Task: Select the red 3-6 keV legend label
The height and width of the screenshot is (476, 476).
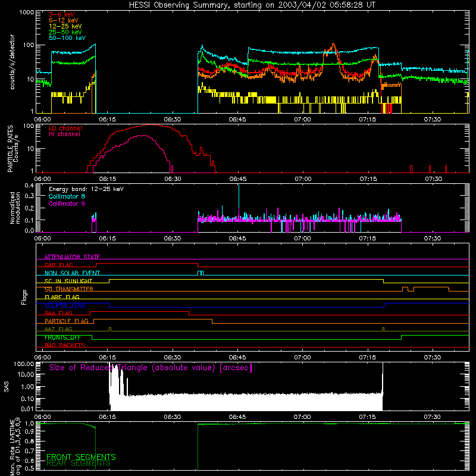Action: [x=62, y=14]
